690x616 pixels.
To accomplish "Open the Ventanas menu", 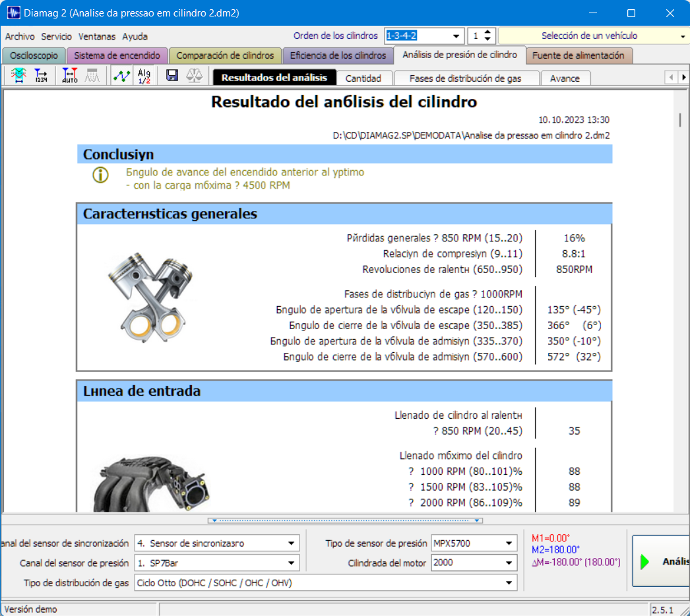I will coord(97,36).
